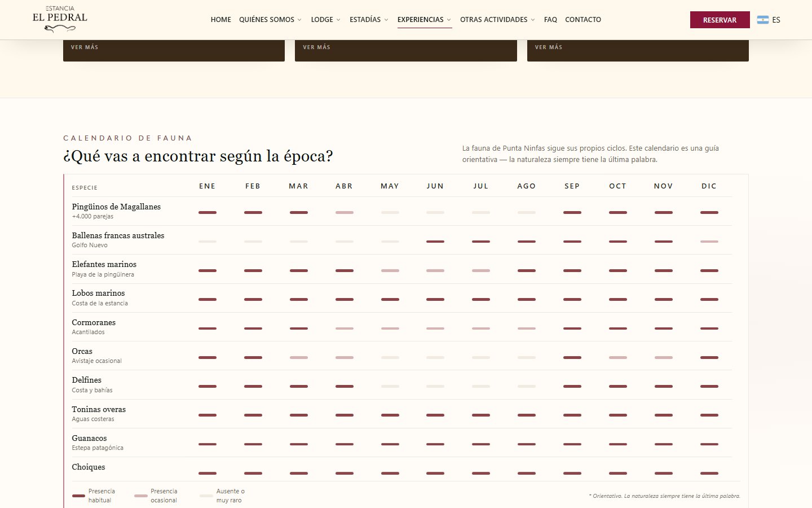Open the Estadías dropdown menu
Image resolution: width=812 pixels, height=508 pixels.
pos(369,20)
